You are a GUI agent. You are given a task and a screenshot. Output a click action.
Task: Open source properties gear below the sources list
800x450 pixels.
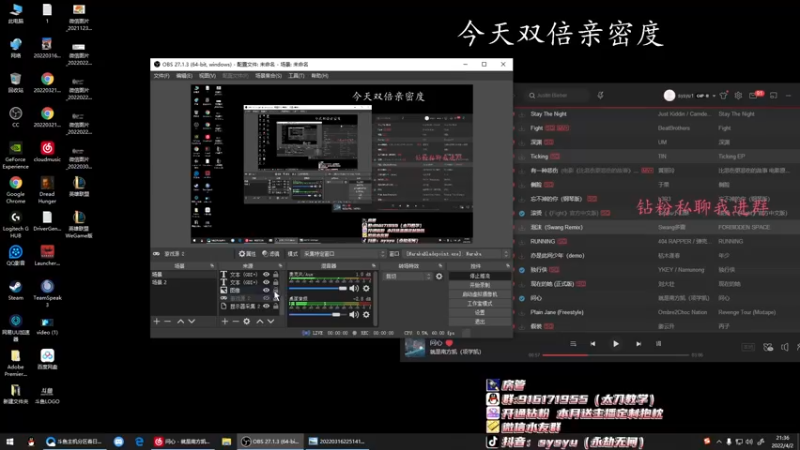coord(247,321)
